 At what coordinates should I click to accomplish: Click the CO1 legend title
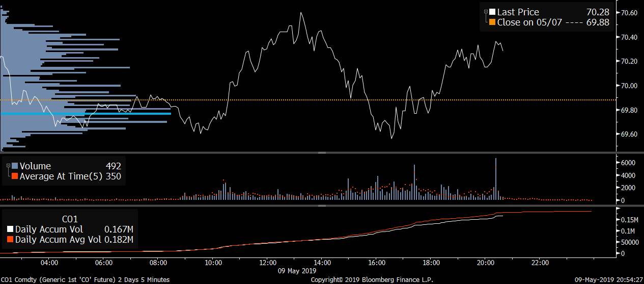pos(69,219)
